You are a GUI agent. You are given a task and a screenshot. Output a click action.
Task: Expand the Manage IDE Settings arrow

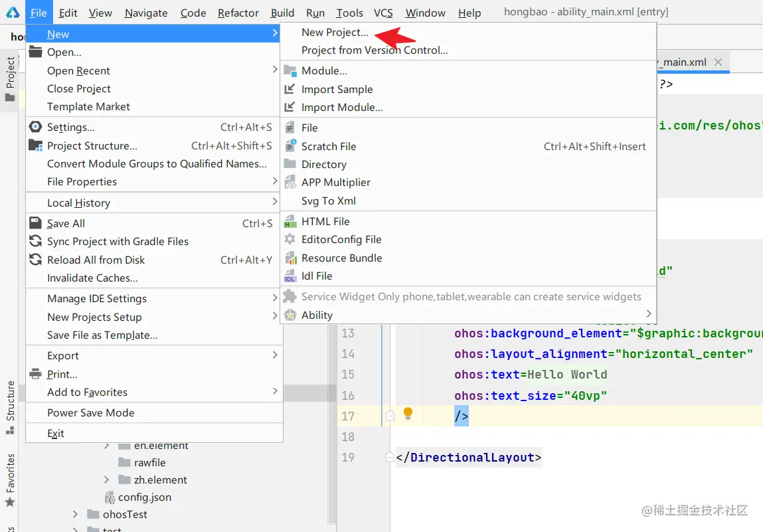point(275,298)
